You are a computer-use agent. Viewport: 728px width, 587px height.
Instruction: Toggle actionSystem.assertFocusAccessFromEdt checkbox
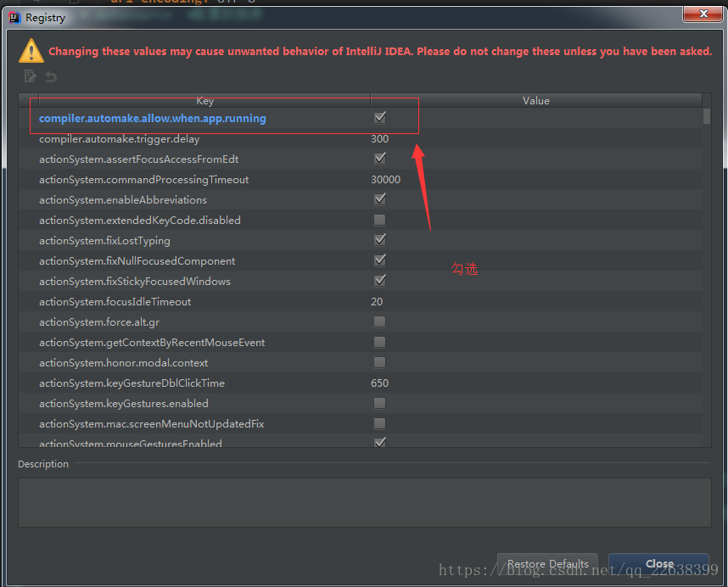coord(380,159)
